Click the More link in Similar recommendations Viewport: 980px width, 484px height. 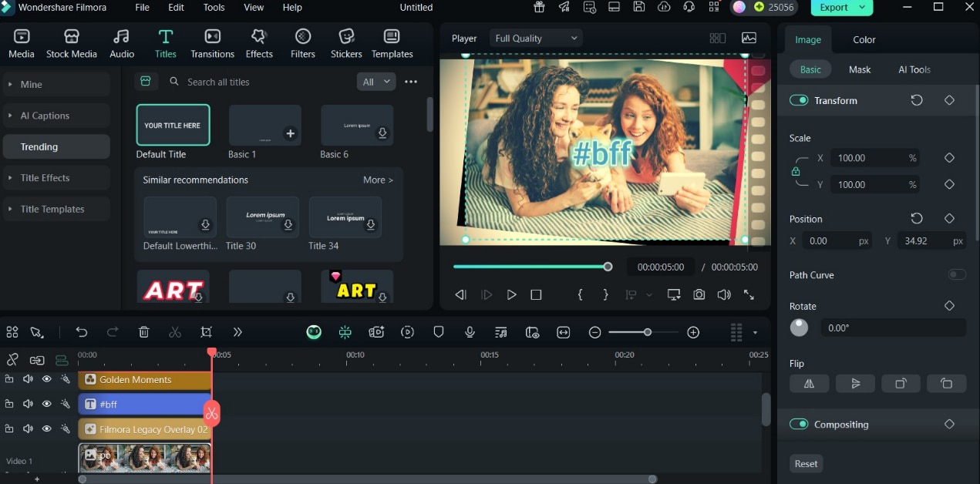point(378,180)
